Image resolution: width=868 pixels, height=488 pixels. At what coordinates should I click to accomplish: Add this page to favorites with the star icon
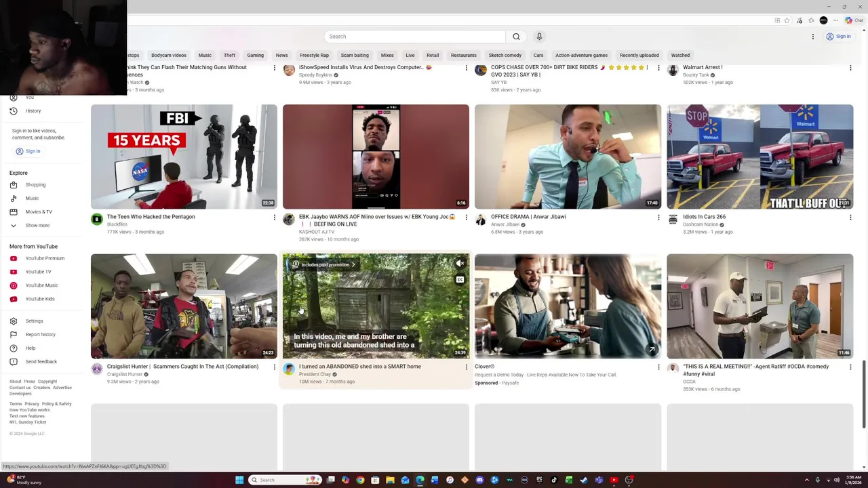787,20
